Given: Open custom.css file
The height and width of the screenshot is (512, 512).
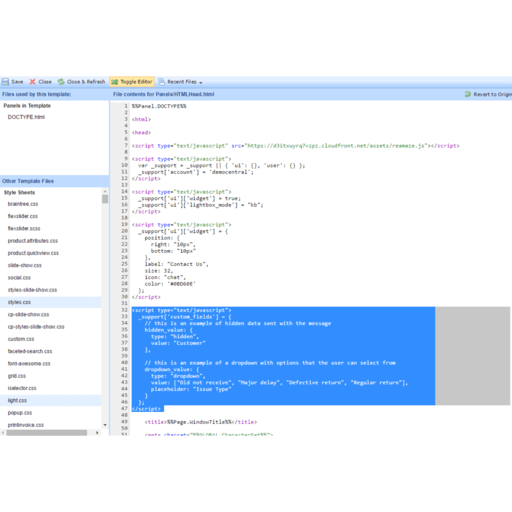Looking at the screenshot, I should (21, 339).
